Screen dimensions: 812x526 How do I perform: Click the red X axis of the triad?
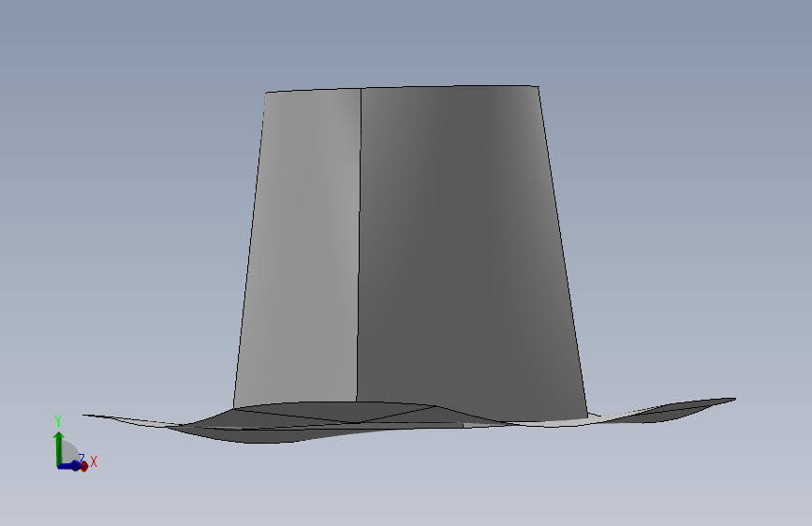click(84, 466)
